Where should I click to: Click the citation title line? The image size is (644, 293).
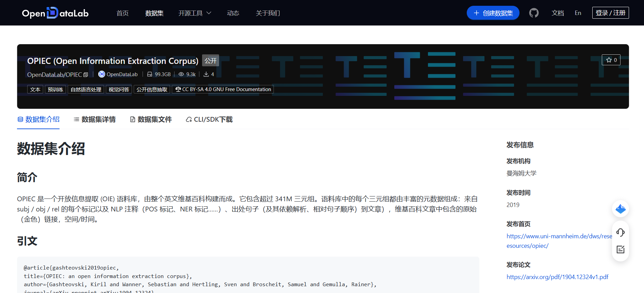[x=108, y=276]
